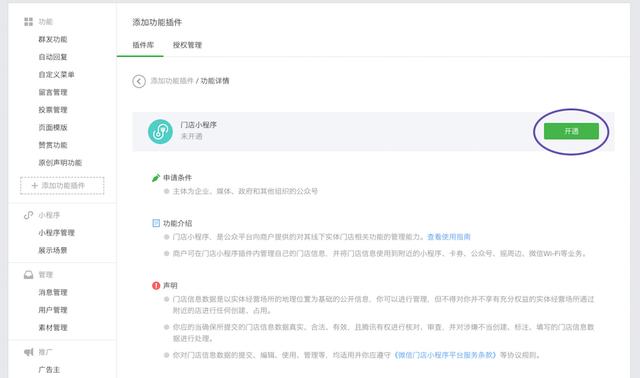Click the 推广 megaphone icon
This screenshot has width=640, height=378.
tap(28, 352)
